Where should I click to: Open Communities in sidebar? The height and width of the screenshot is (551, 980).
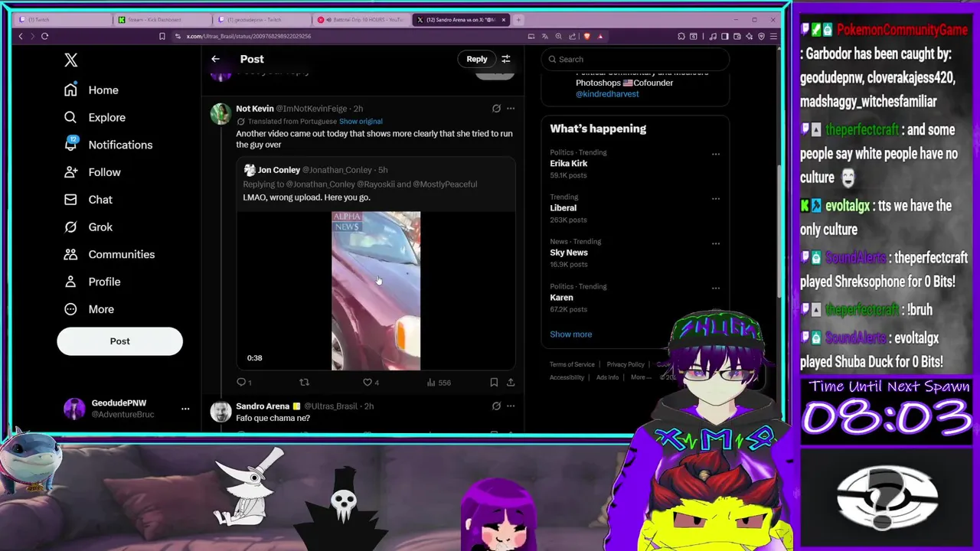point(109,254)
